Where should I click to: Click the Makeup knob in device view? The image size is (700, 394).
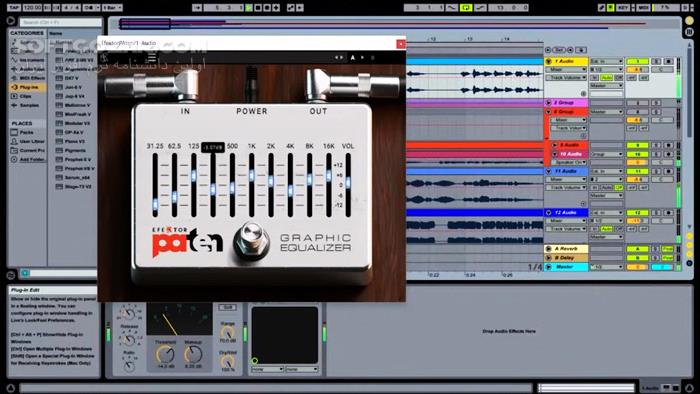[x=193, y=355]
